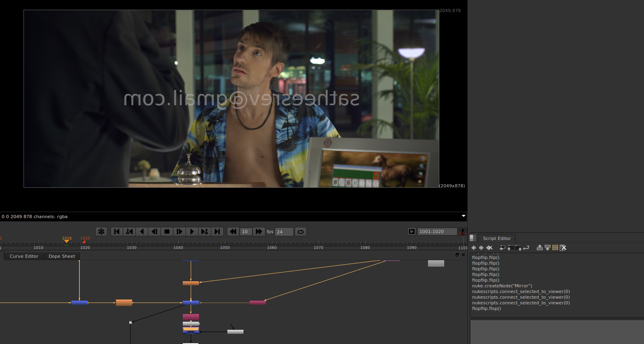Jump to the first frame
Viewport: 644px width, 344px height.
tap(117, 231)
